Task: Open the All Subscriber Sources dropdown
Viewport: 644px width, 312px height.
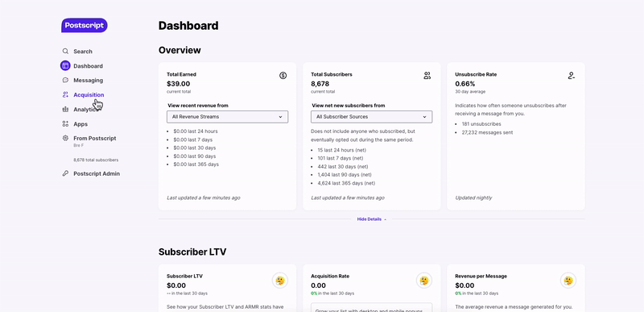Action: (372, 117)
